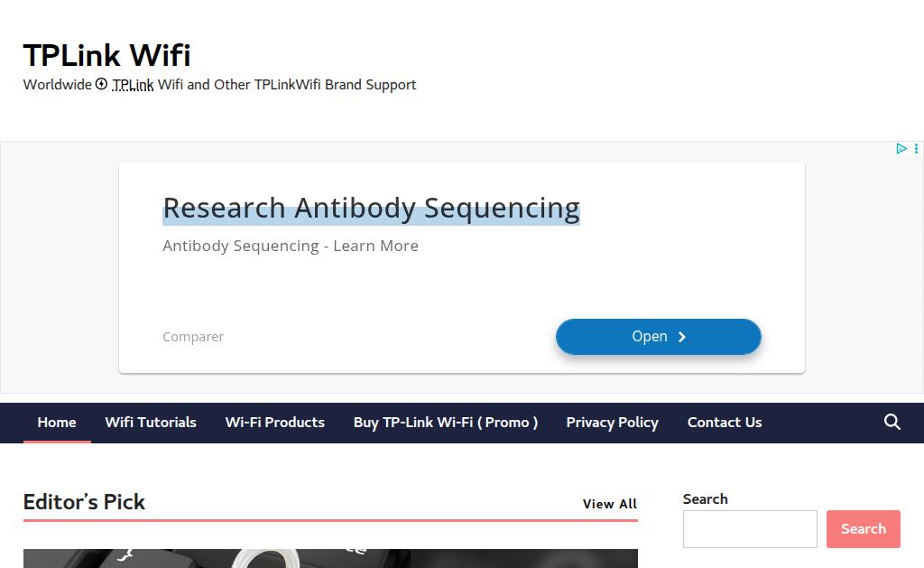Image resolution: width=924 pixels, height=568 pixels.
Task: Click the sidebar Search input field
Action: click(x=750, y=529)
